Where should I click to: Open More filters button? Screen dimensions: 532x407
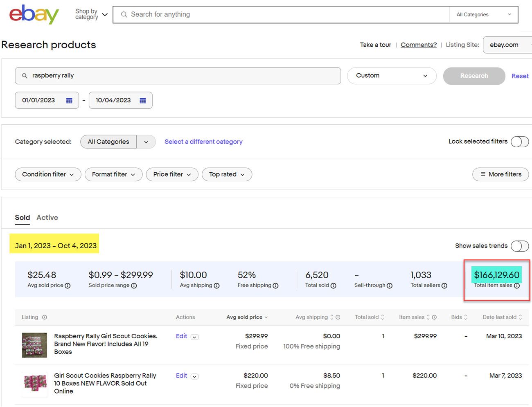[x=500, y=174]
